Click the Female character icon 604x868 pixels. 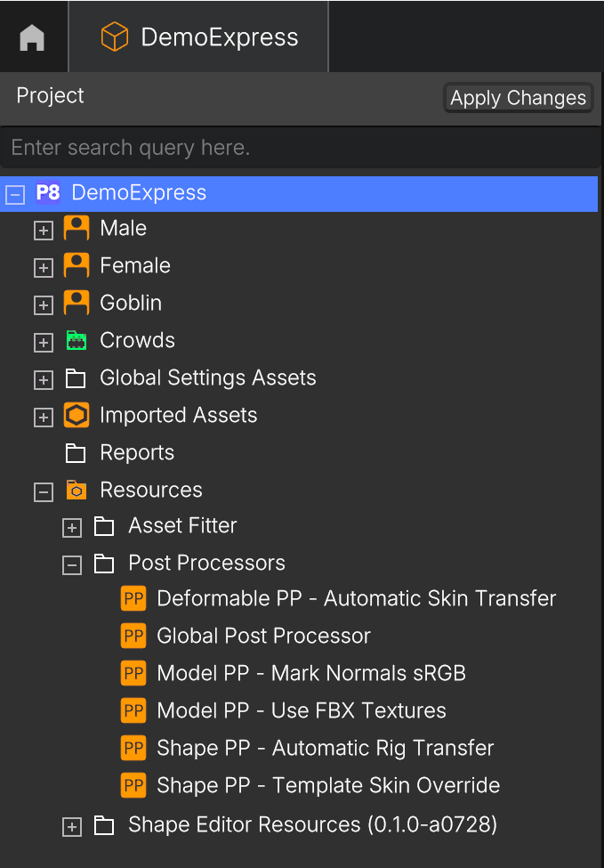coord(77,265)
